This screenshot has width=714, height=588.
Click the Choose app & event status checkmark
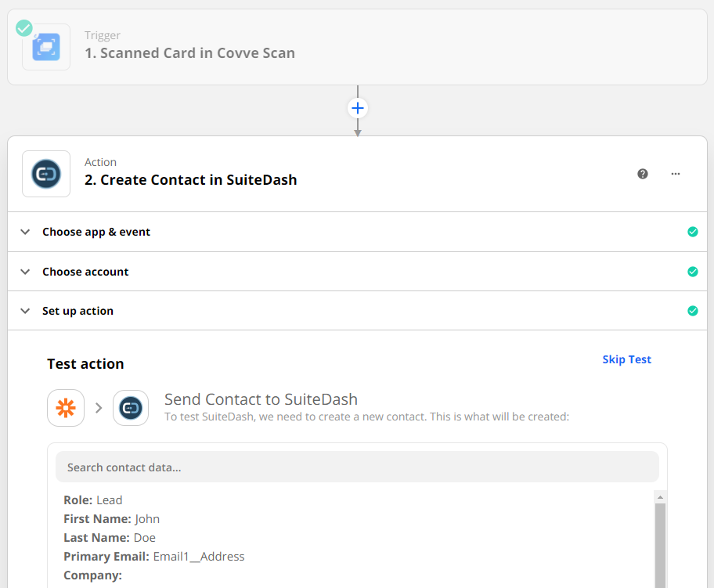[x=692, y=232]
